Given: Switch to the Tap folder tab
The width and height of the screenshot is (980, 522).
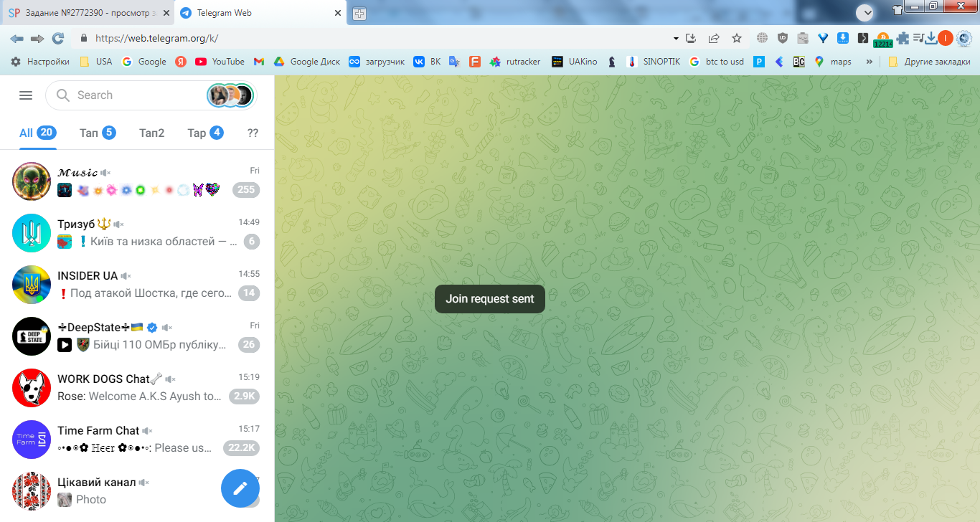Looking at the screenshot, I should click(x=205, y=133).
